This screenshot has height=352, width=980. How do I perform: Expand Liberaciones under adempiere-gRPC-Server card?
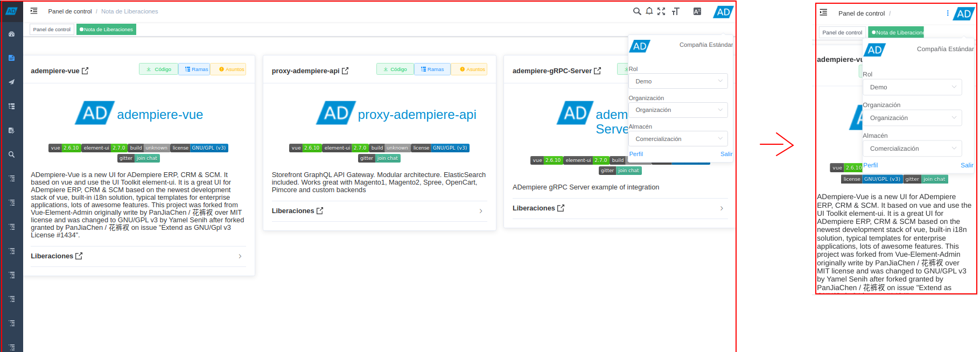722,208
